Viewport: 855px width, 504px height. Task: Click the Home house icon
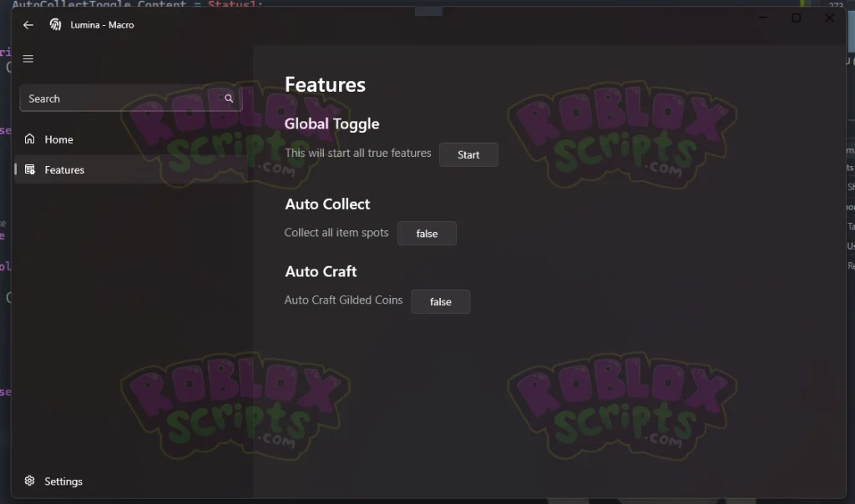pos(29,139)
